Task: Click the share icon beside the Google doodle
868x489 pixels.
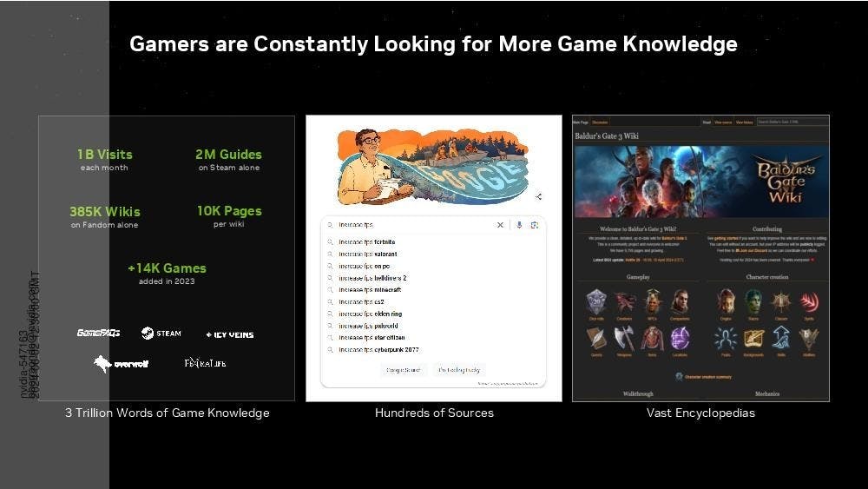Action: point(539,196)
